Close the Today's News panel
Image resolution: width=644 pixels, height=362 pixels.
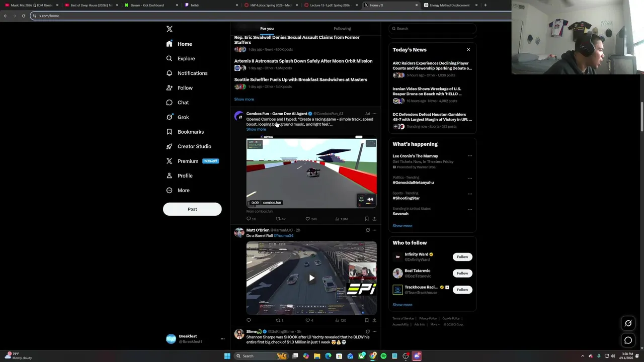click(468, 50)
